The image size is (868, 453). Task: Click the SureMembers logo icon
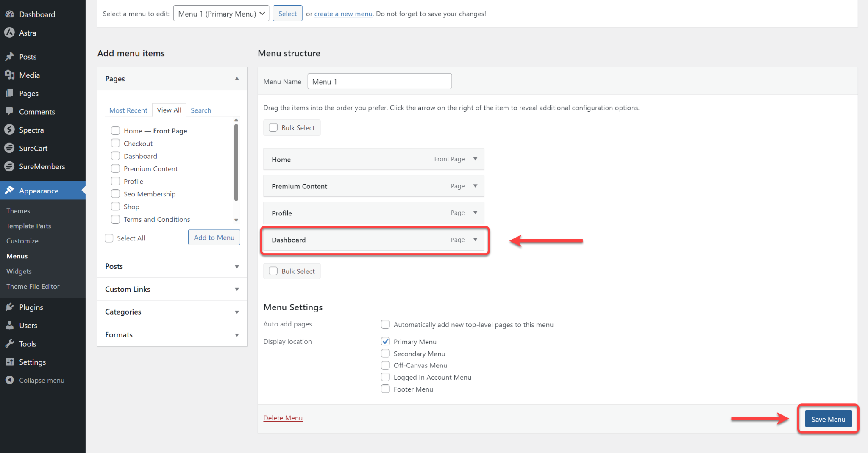pyautogui.click(x=10, y=166)
